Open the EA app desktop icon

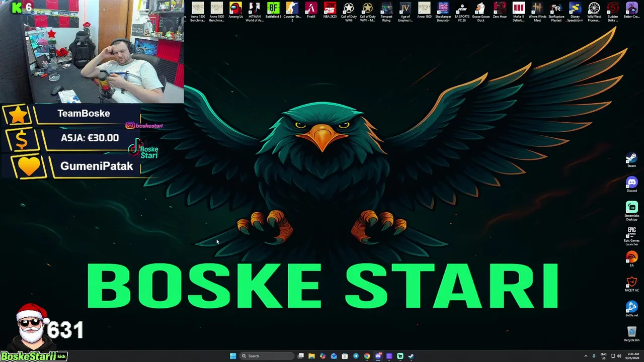631,259
